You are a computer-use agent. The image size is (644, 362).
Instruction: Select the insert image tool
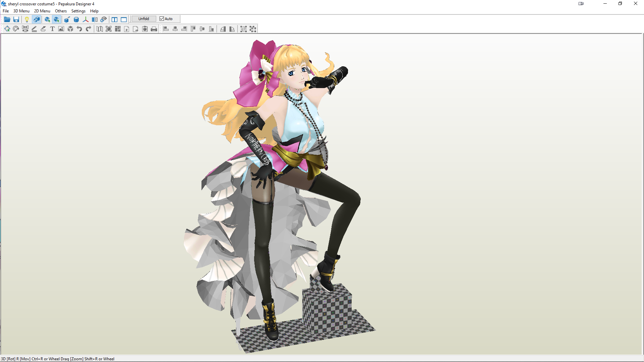tap(61, 29)
